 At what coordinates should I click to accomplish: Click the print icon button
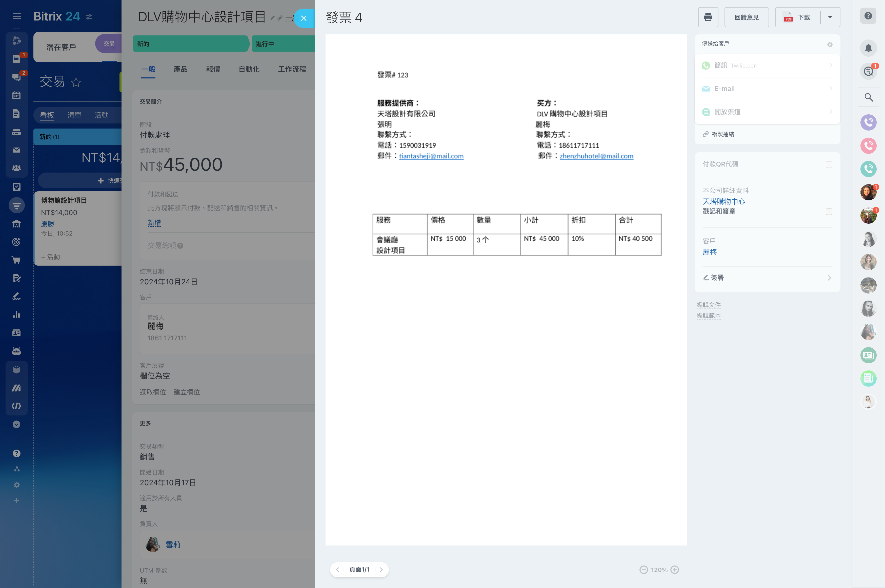click(x=708, y=17)
